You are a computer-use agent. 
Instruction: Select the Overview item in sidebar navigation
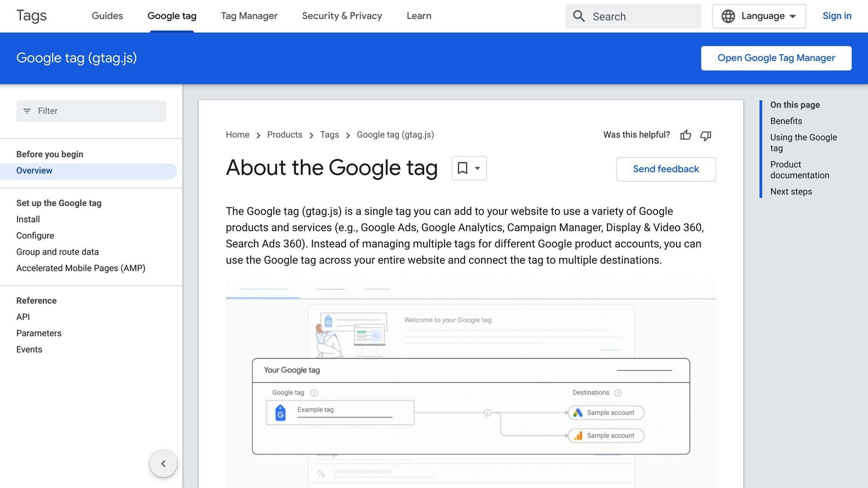pos(34,171)
